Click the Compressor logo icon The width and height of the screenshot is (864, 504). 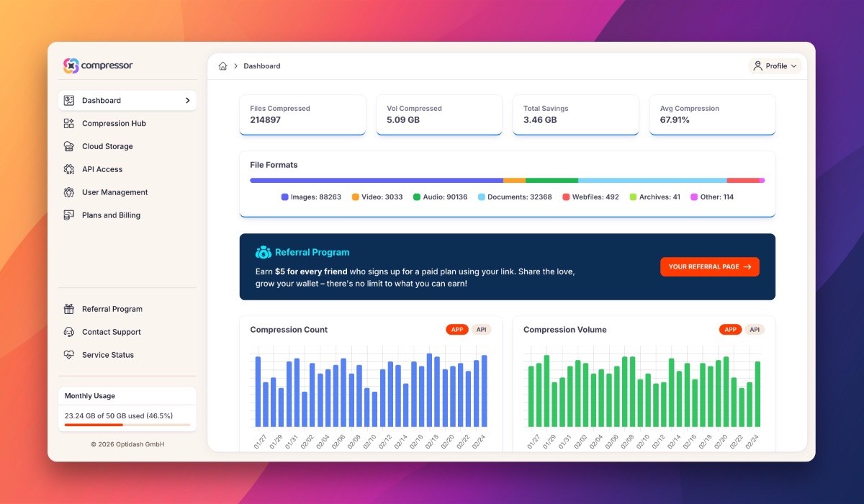point(71,66)
